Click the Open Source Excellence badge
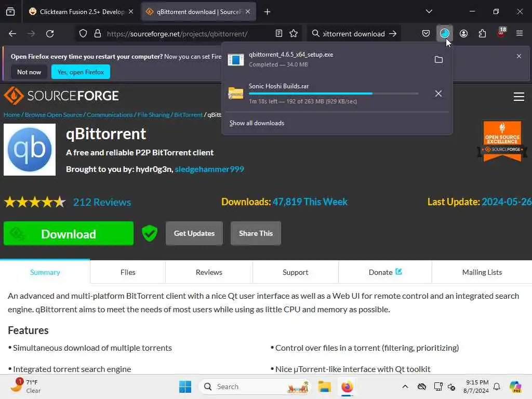The height and width of the screenshot is (399, 532). 502,141
